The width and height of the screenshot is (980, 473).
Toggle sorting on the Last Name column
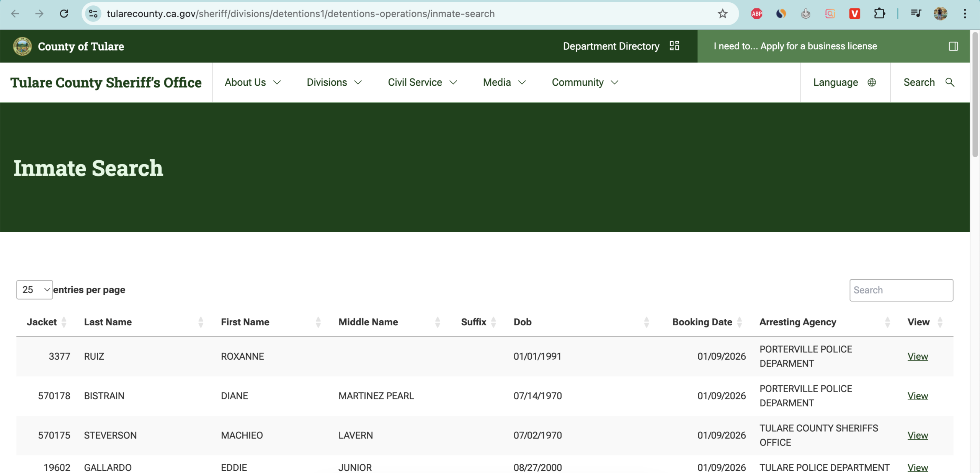click(x=201, y=322)
